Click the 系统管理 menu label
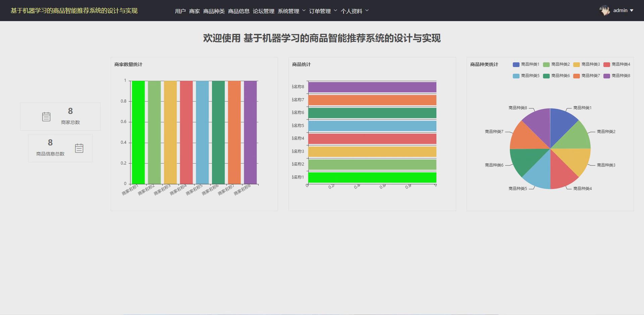644x315 pixels. pyautogui.click(x=288, y=11)
